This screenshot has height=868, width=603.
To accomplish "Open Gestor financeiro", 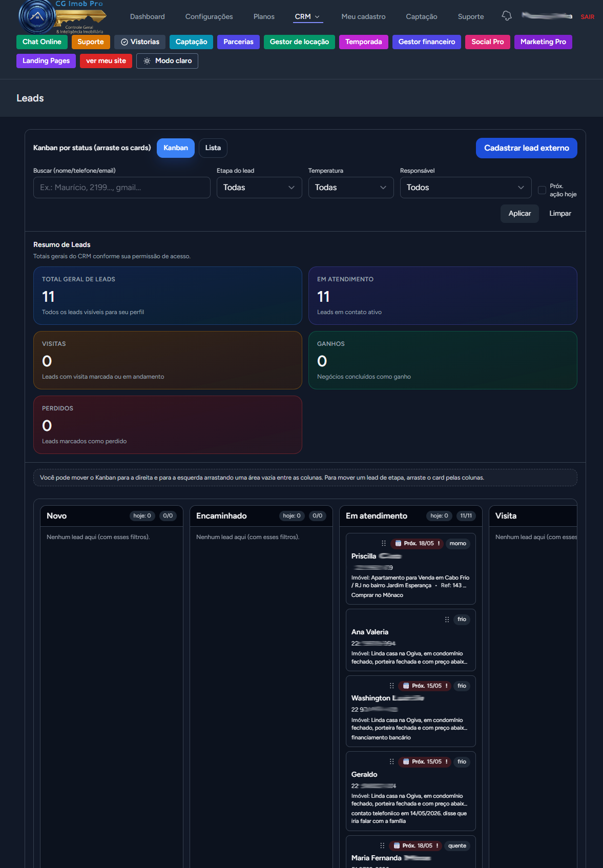I will click(x=427, y=42).
